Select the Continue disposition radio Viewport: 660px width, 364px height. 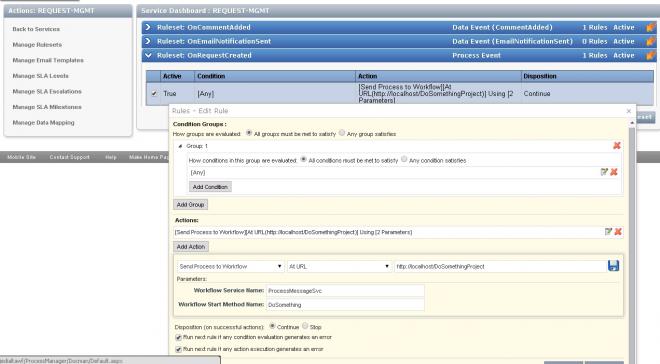click(272, 326)
